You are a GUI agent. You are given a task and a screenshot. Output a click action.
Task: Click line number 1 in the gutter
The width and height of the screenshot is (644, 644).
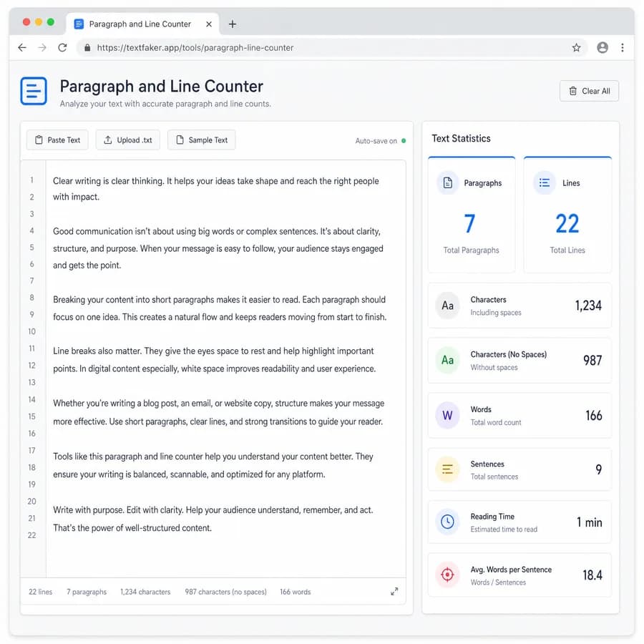pyautogui.click(x=31, y=180)
